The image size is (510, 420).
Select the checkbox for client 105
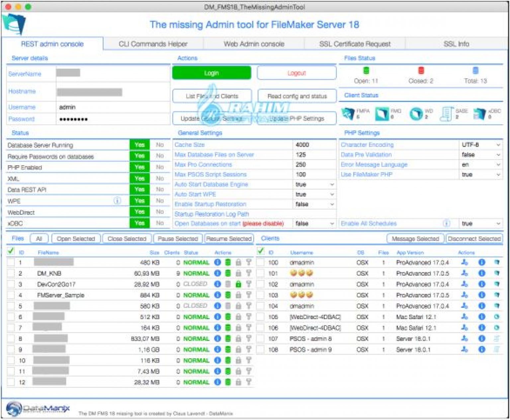click(261, 317)
